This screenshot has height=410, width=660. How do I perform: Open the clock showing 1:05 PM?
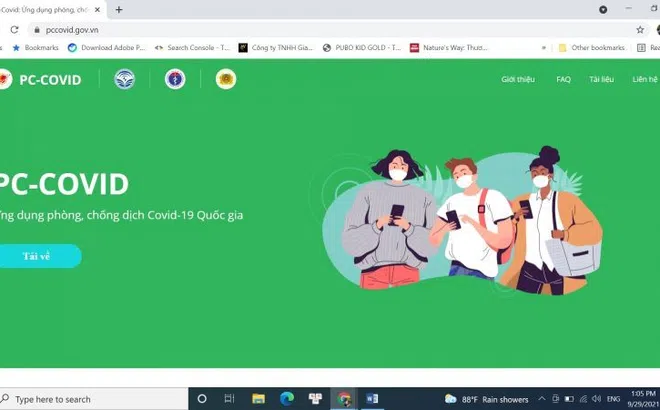coord(643,399)
